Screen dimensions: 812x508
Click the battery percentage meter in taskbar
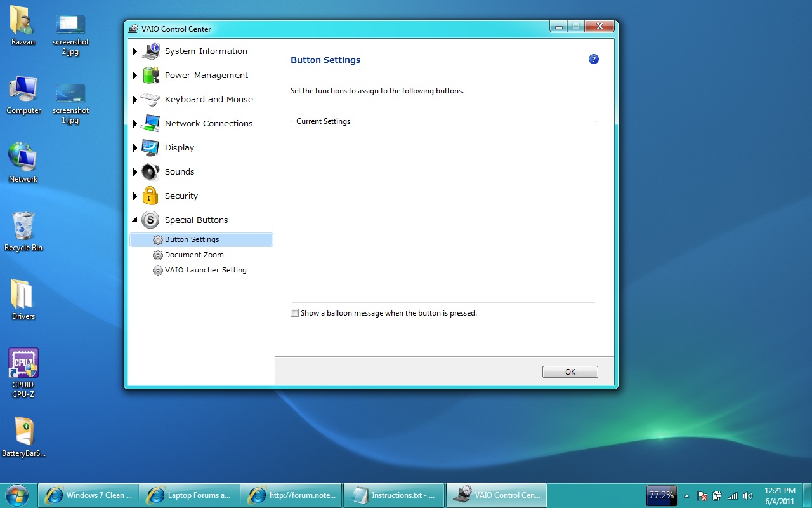(661, 495)
